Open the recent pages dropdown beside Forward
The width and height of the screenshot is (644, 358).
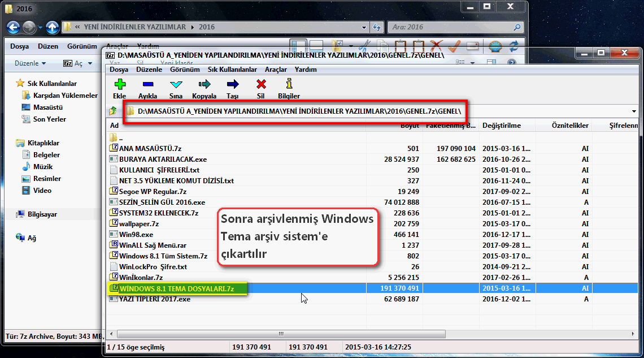tap(40, 28)
